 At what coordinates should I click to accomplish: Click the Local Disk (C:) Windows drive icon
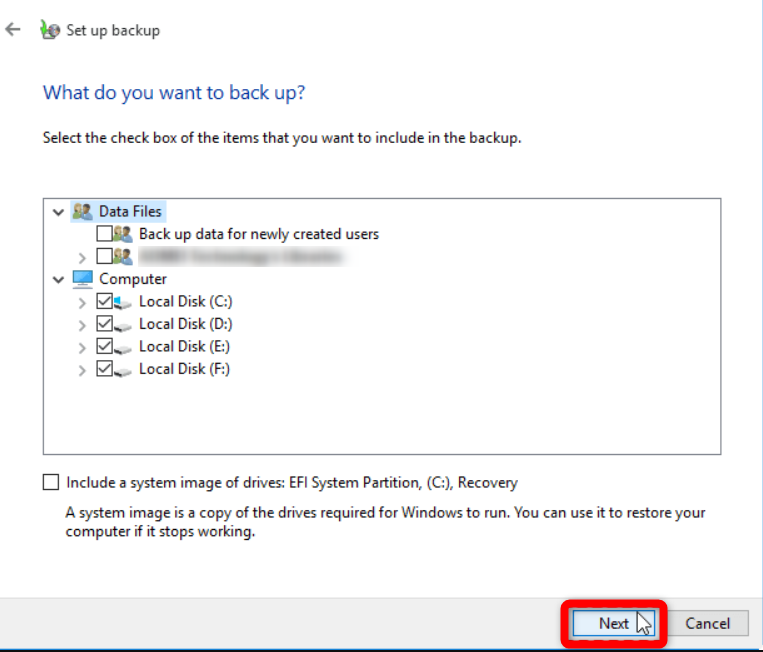(x=123, y=302)
